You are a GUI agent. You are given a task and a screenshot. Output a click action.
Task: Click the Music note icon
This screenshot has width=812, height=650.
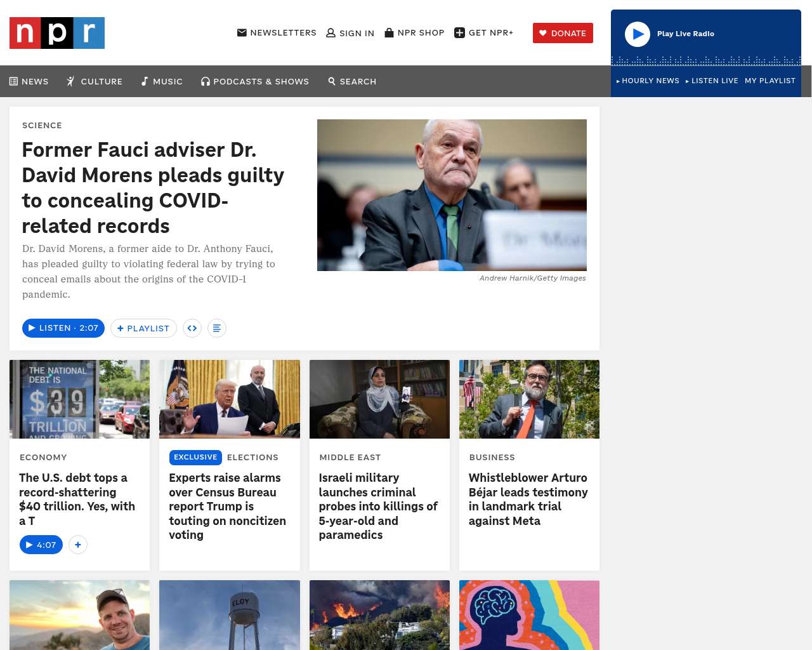145,81
